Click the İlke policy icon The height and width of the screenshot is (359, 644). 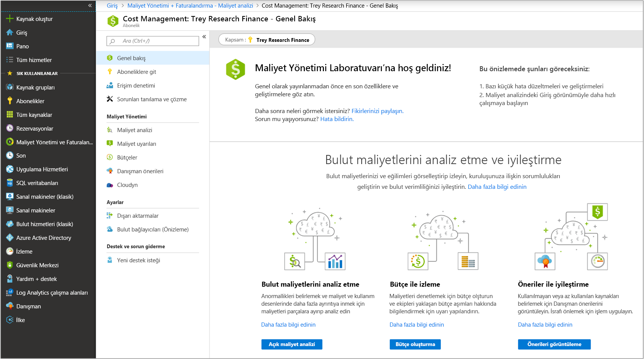tap(10, 320)
